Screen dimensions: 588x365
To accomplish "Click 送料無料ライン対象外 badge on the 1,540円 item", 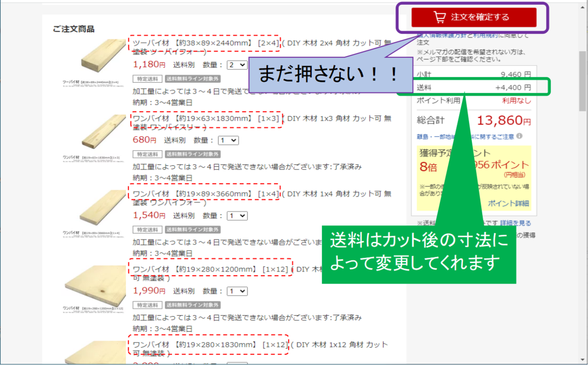I will coord(193,229).
